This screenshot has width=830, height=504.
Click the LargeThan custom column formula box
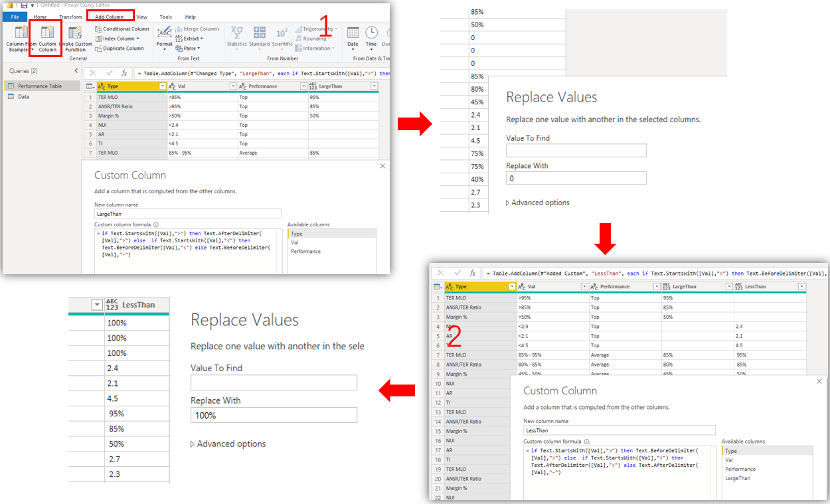pos(188,251)
